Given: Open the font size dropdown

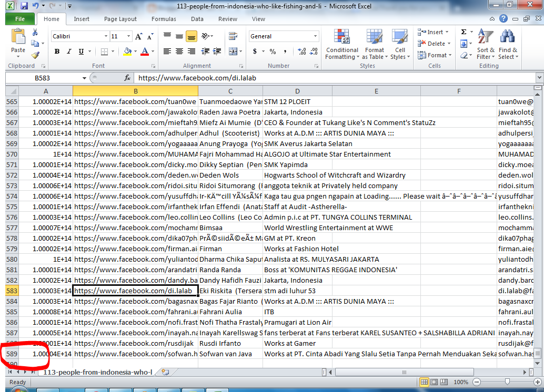Looking at the screenshot, I should coord(128,36).
